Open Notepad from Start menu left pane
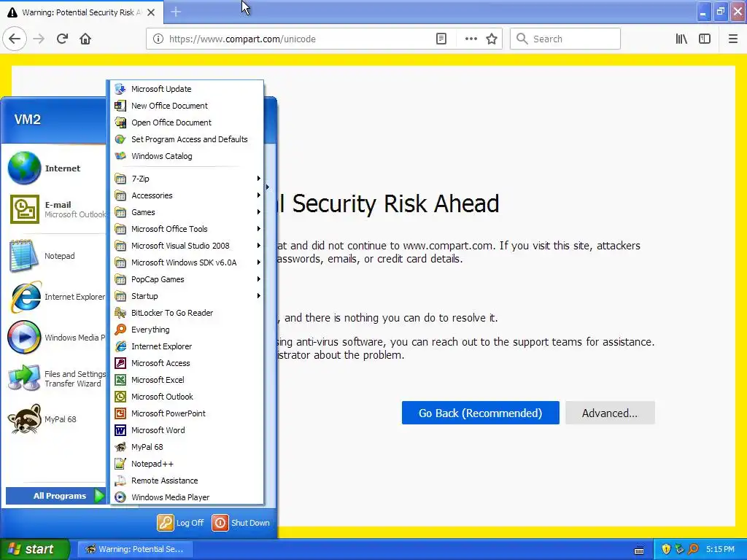This screenshot has width=747, height=560. click(x=55, y=256)
